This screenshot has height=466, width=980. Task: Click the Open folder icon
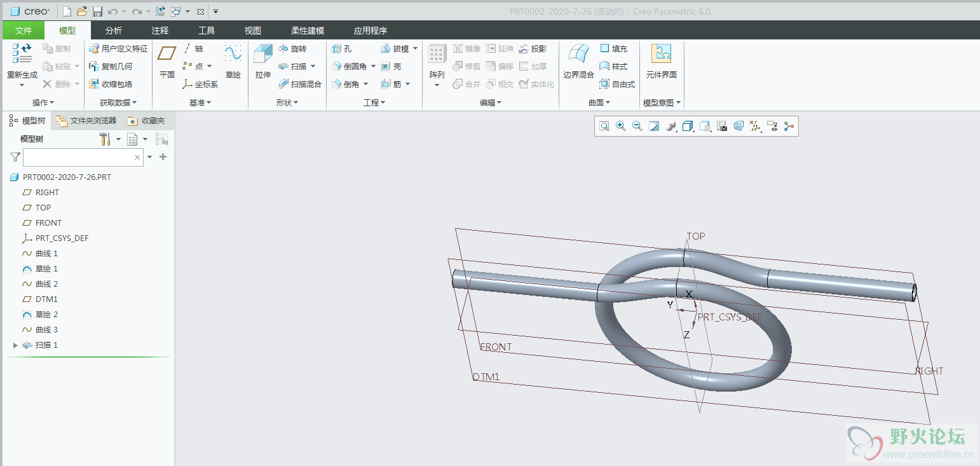[x=82, y=11]
